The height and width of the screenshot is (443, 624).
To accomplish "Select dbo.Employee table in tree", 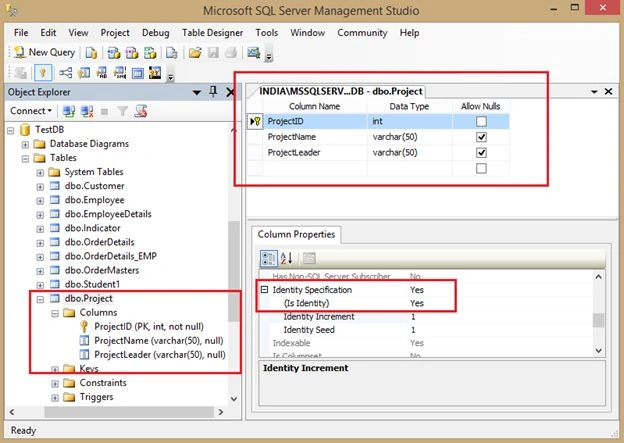I will pyautogui.click(x=94, y=200).
